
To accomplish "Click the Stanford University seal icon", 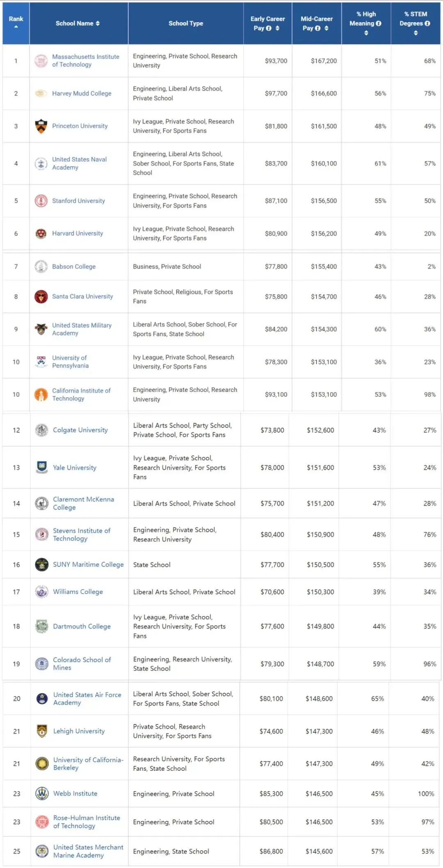I will click(x=41, y=201).
